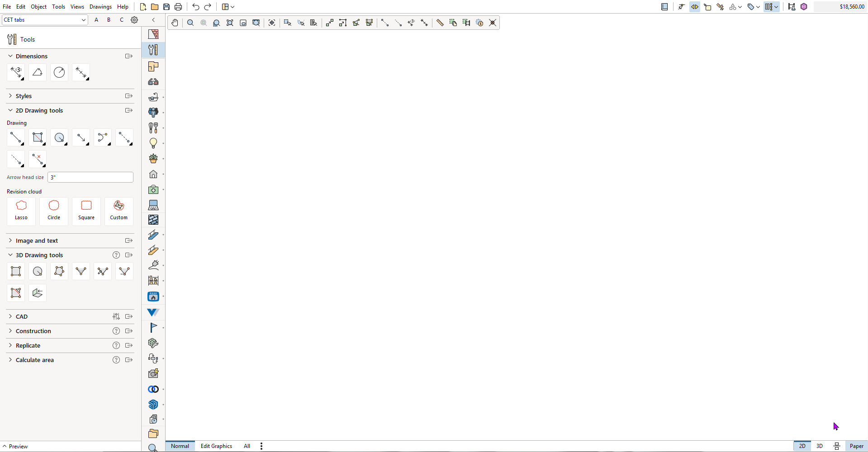
Task: Switch to the All view tab
Action: [x=247, y=446]
